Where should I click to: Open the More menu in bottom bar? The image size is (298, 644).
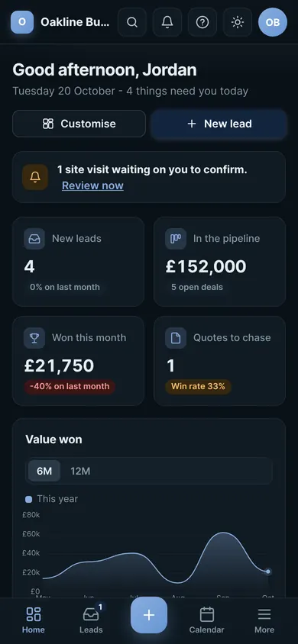(x=264, y=620)
